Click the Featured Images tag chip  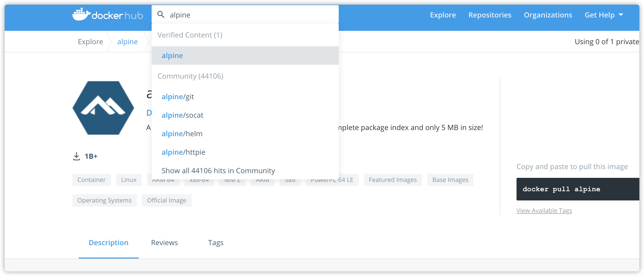pos(393,180)
